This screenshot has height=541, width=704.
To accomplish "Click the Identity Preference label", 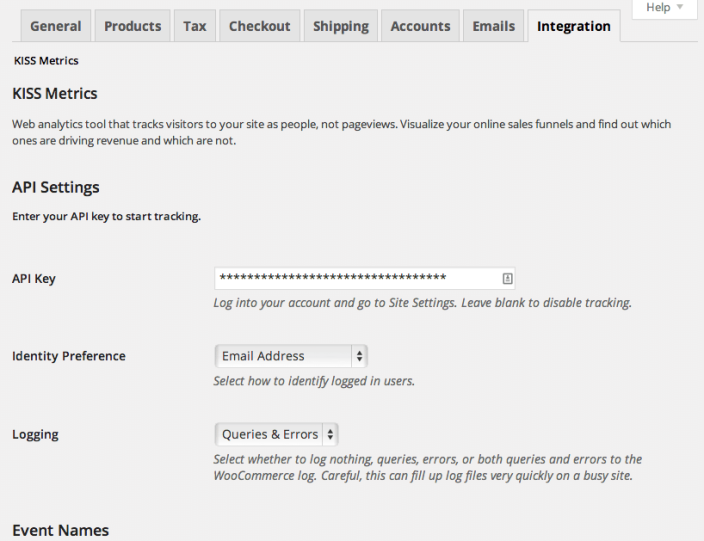I will coord(69,356).
